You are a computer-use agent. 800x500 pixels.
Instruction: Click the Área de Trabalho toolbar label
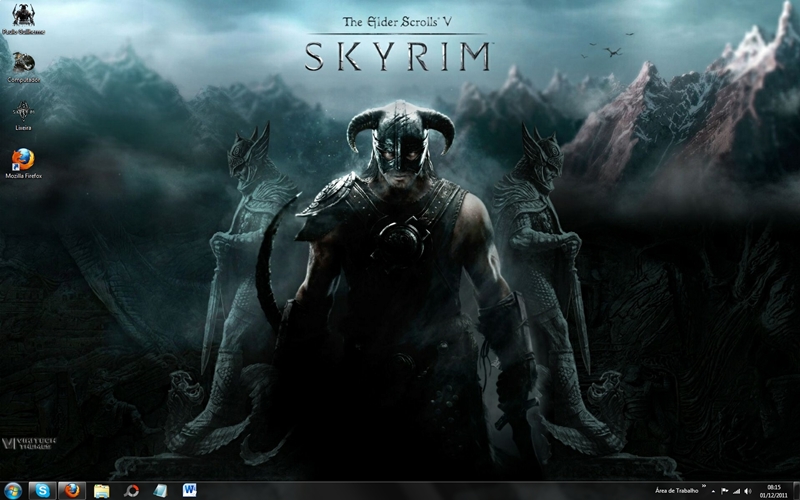[x=677, y=491]
